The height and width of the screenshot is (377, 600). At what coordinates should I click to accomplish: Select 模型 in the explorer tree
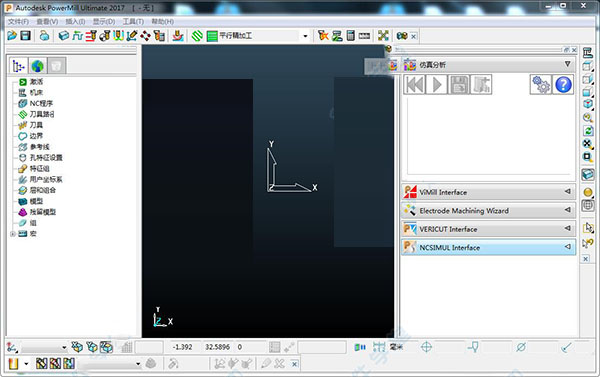click(36, 201)
